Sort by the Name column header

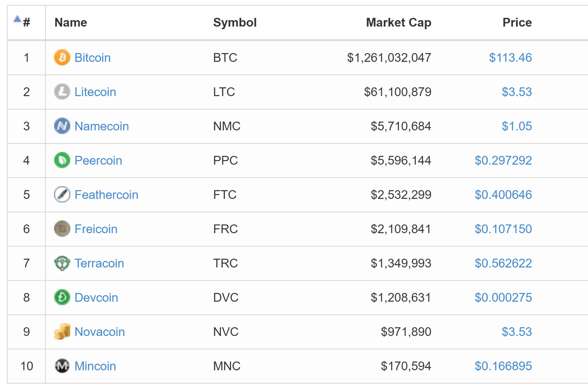tap(70, 22)
